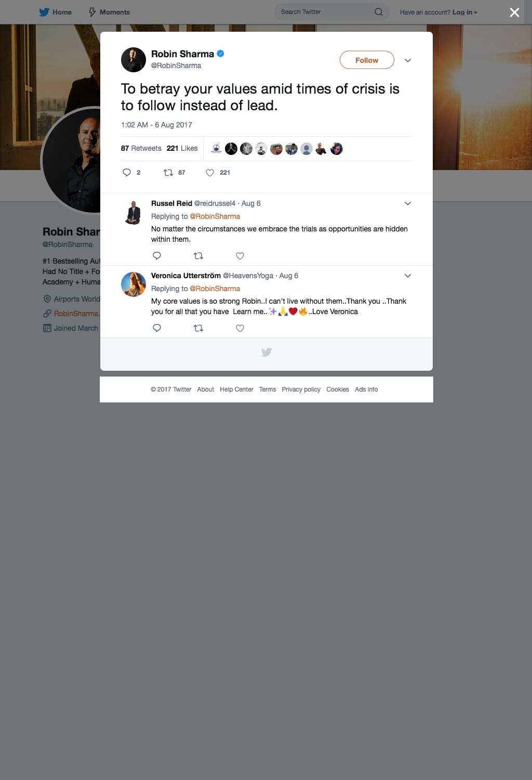Expand the main tweet options chevron

click(x=408, y=60)
